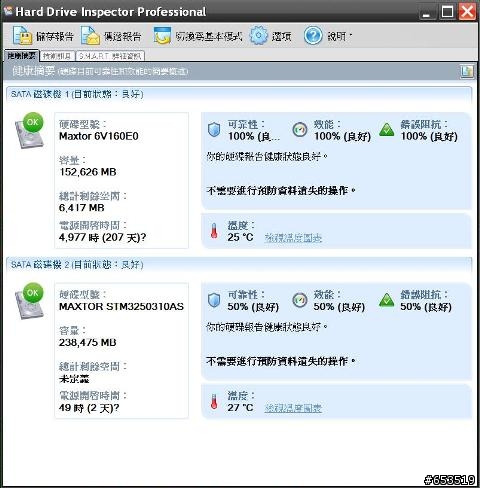
Task: Click the error-resistance triangle icon for disk 1
Action: coord(387,130)
